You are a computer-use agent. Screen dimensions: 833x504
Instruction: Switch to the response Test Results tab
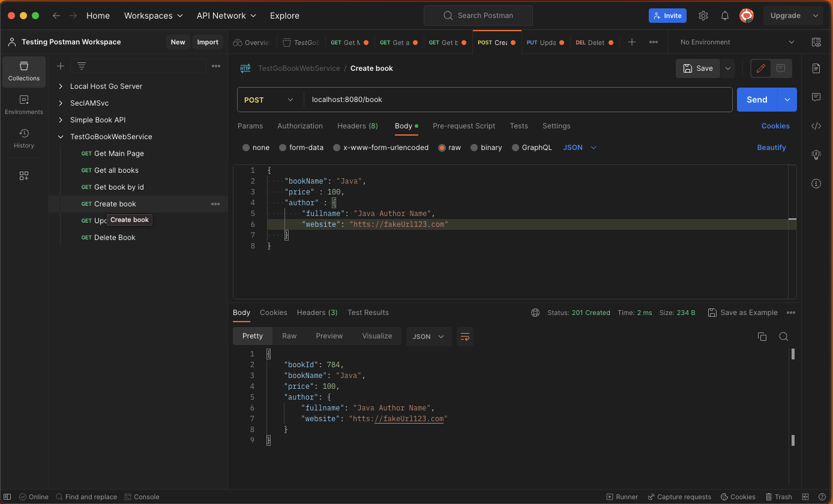(x=368, y=313)
